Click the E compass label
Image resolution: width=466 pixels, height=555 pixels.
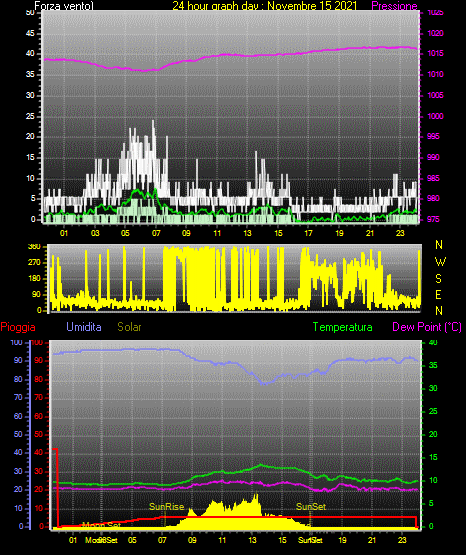[x=438, y=295]
